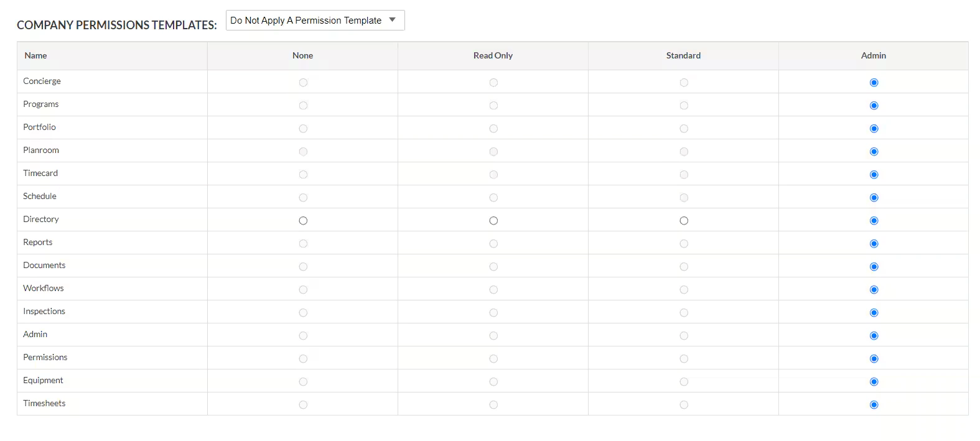
Task: Select Standard permission for Directory
Action: [x=684, y=220]
